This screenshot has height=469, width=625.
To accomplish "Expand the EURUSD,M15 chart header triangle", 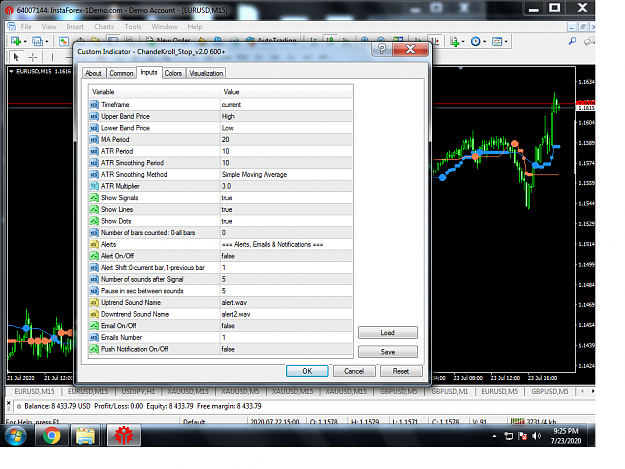I will pos(11,71).
